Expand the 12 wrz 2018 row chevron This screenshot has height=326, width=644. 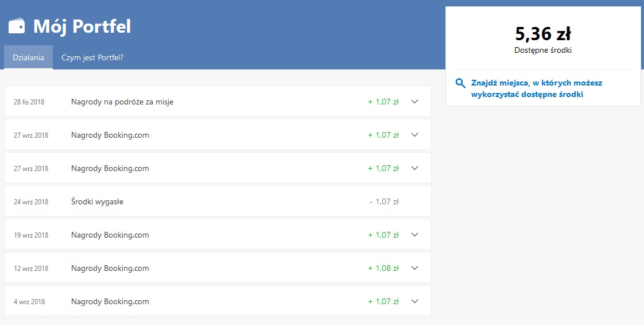click(x=415, y=267)
